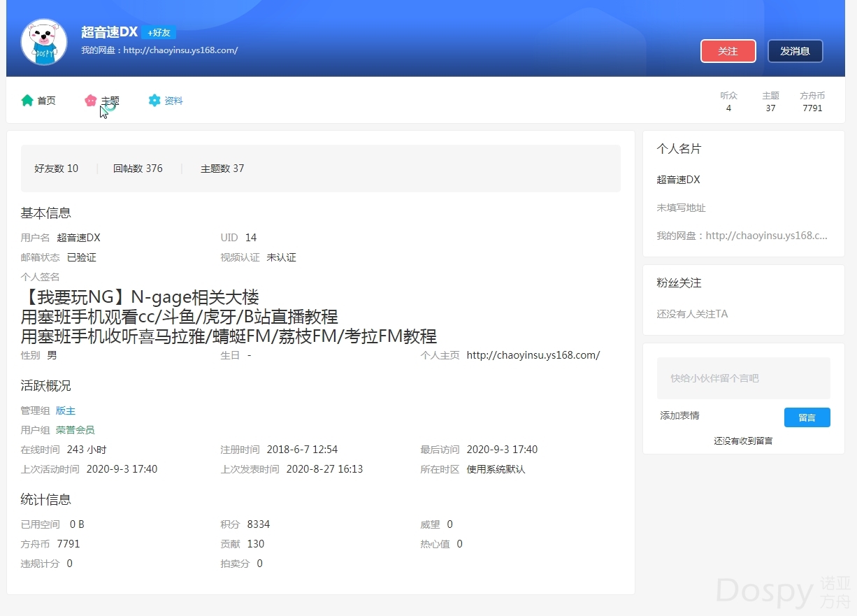857x616 pixels.
Task: Switch to the 主题 tab
Action: click(110, 101)
